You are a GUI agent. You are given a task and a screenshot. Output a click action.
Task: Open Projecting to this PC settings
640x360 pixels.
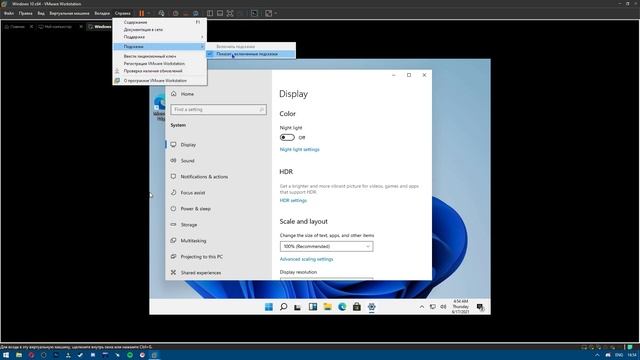pos(218,256)
